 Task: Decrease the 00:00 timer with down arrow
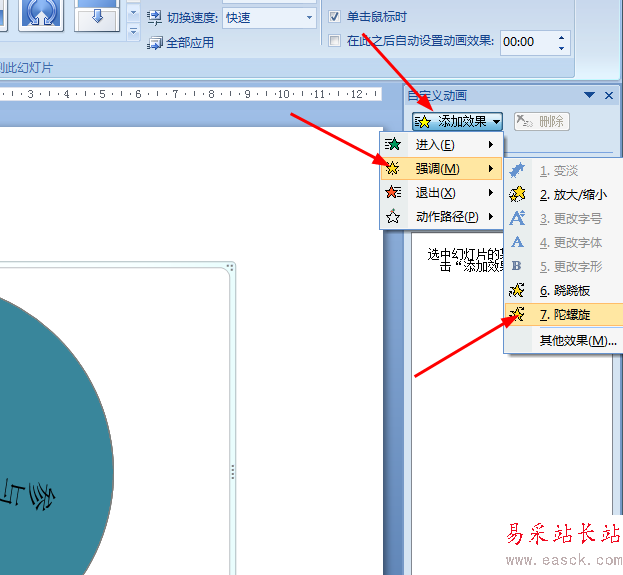pos(561,48)
